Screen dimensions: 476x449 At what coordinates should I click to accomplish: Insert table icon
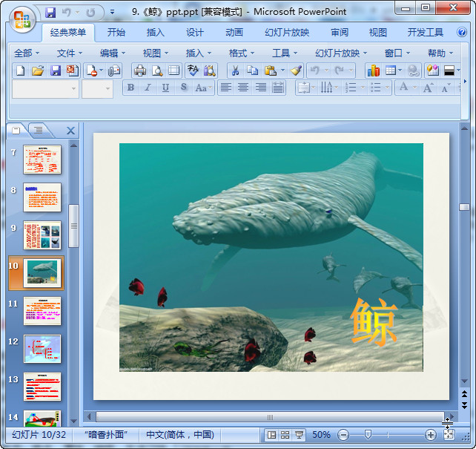pyautogui.click(x=391, y=71)
